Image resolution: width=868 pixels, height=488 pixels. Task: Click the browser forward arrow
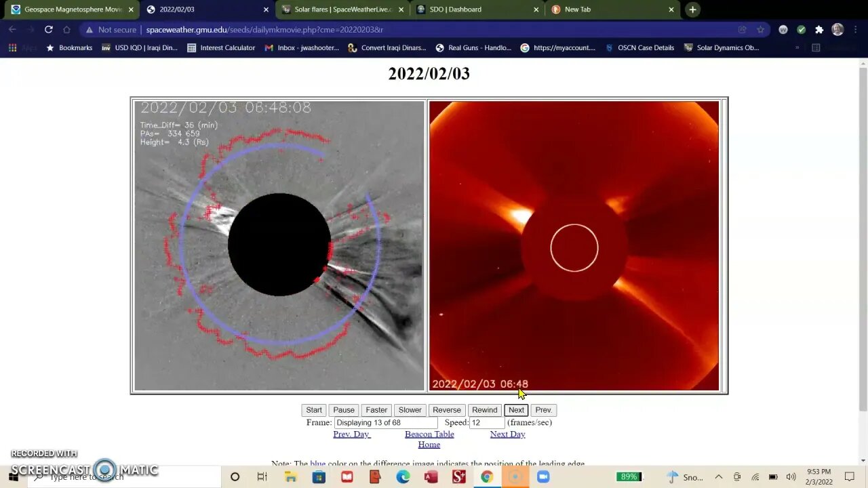point(30,30)
